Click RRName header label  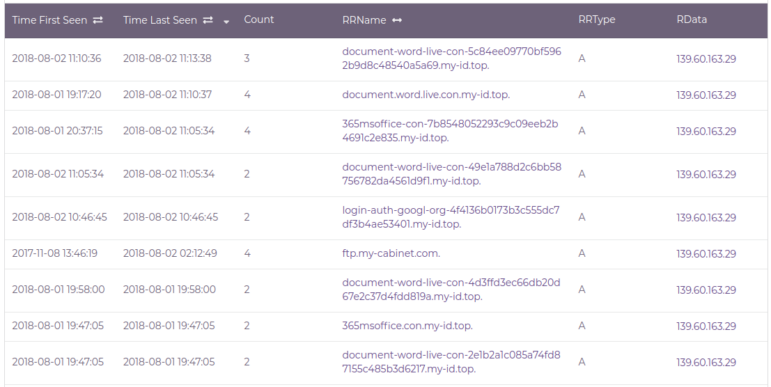364,20
